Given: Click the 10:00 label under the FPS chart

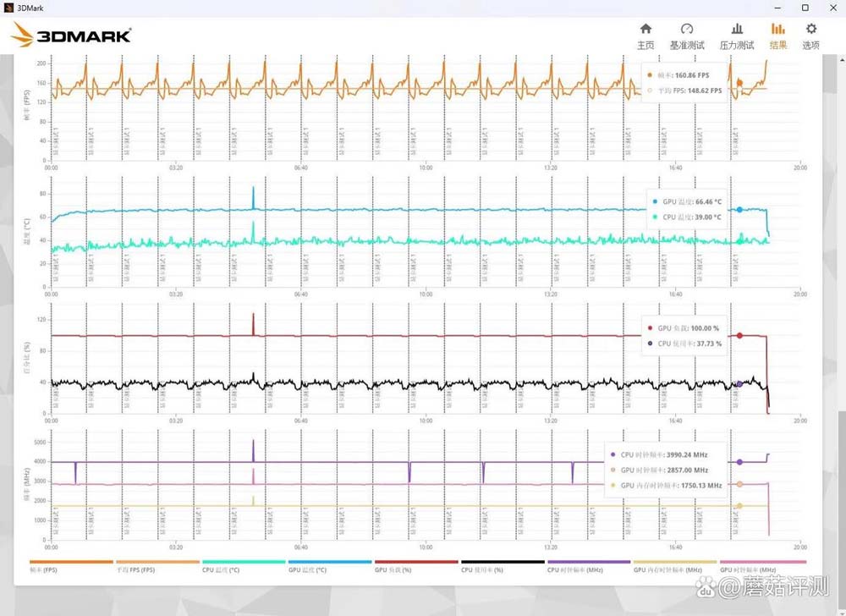Looking at the screenshot, I should click(x=426, y=168).
